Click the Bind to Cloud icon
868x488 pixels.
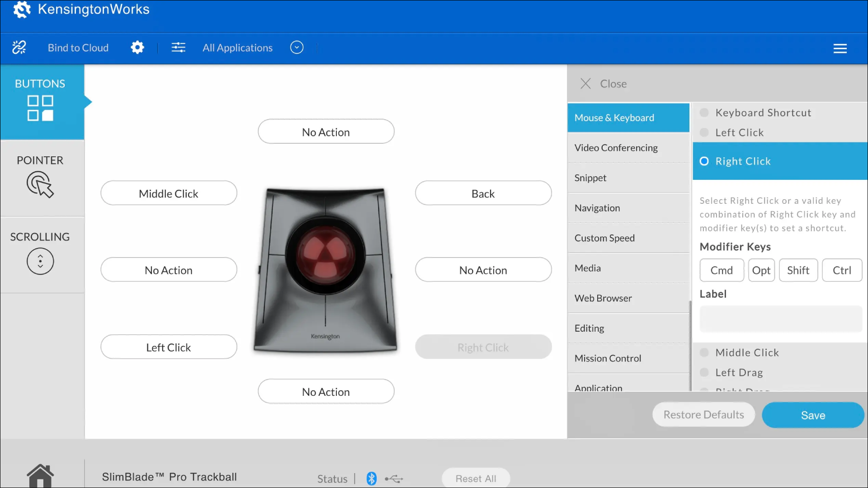click(19, 47)
